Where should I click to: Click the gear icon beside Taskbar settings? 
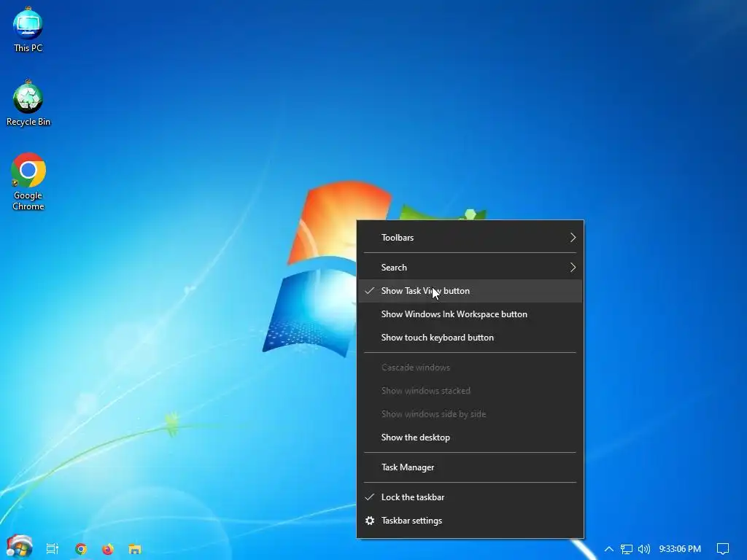pyautogui.click(x=370, y=521)
